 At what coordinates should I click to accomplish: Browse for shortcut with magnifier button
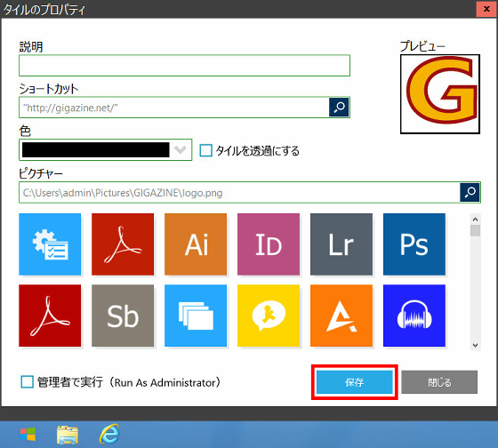click(x=339, y=107)
